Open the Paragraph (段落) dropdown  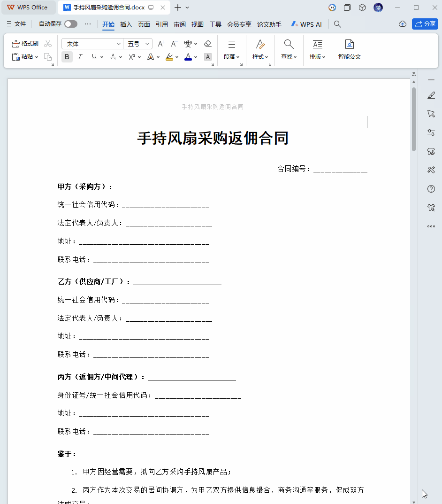pos(231,50)
